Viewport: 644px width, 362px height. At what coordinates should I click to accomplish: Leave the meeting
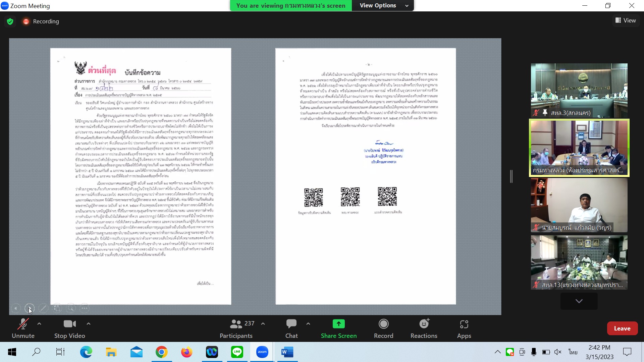622,328
